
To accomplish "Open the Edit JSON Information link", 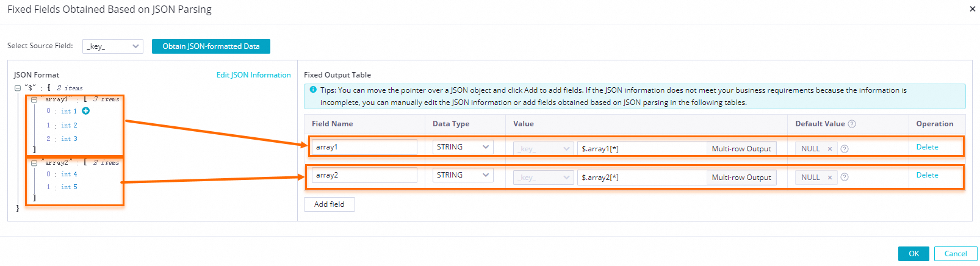I will tap(253, 75).
